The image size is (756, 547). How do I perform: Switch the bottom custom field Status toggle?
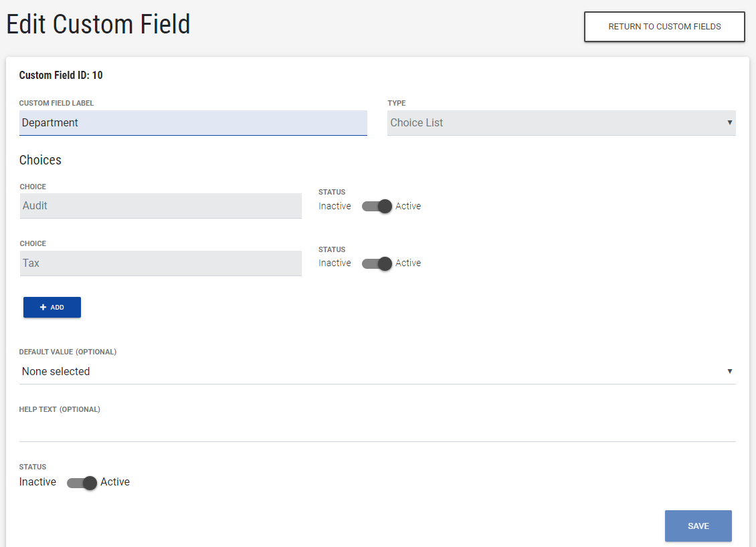coord(82,483)
